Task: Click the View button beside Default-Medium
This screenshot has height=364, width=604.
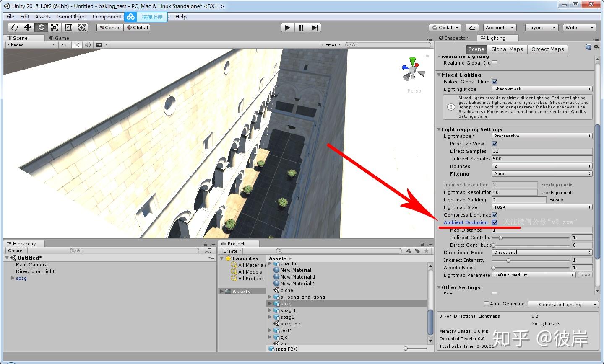Action: point(585,275)
